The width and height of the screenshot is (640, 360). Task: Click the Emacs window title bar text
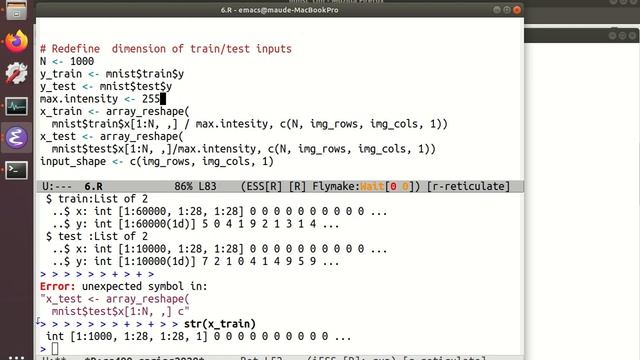point(280,10)
